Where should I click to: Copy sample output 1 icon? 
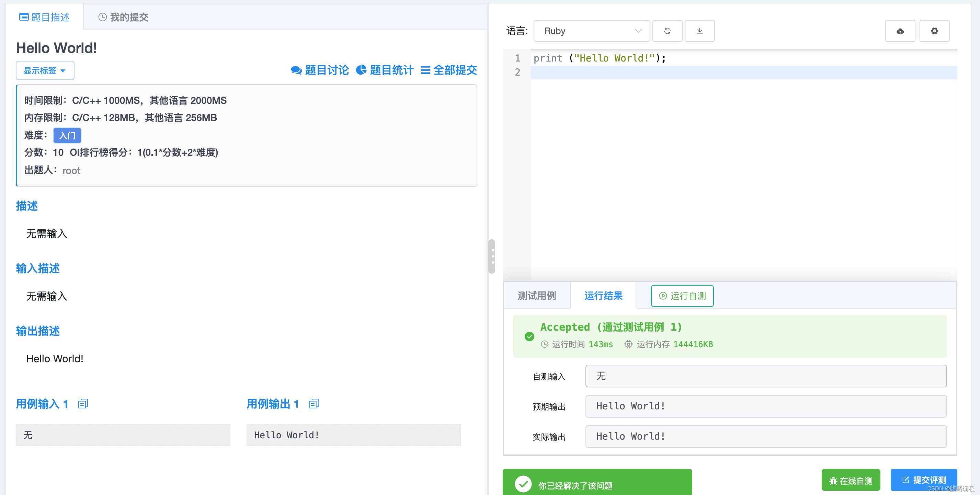[x=314, y=404]
